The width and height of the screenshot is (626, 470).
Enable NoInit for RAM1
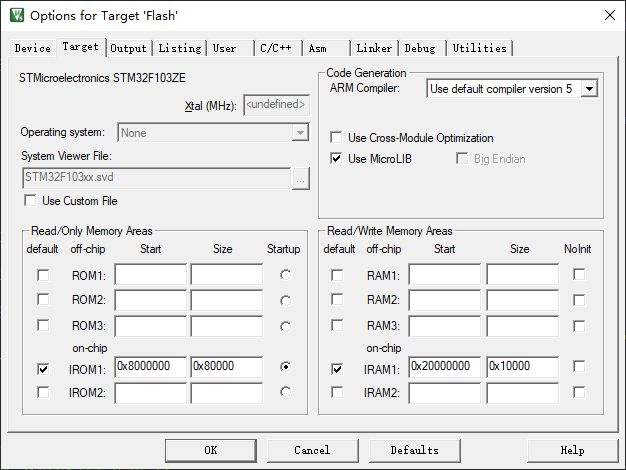click(579, 274)
